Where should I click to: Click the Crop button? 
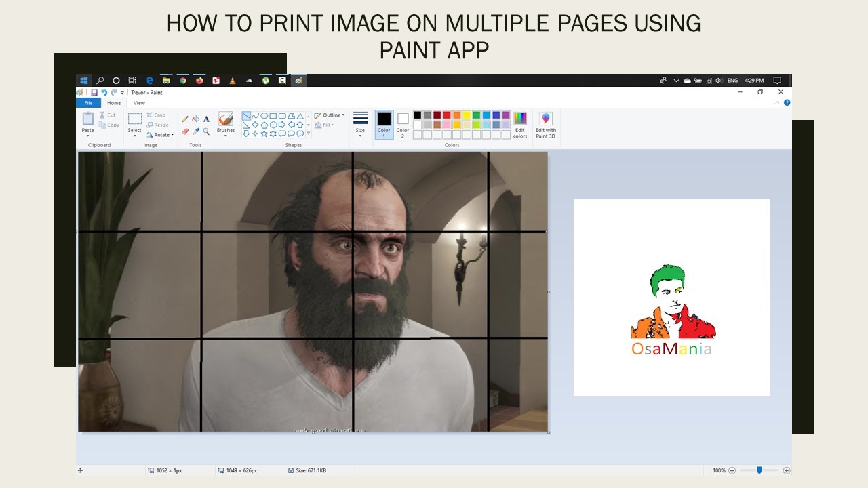[156, 115]
